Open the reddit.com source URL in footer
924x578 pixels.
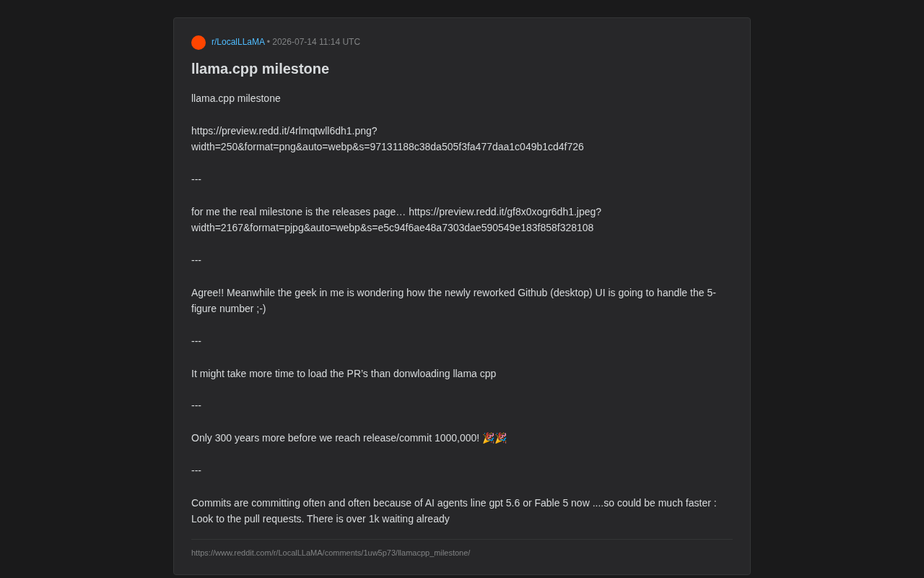point(331,553)
